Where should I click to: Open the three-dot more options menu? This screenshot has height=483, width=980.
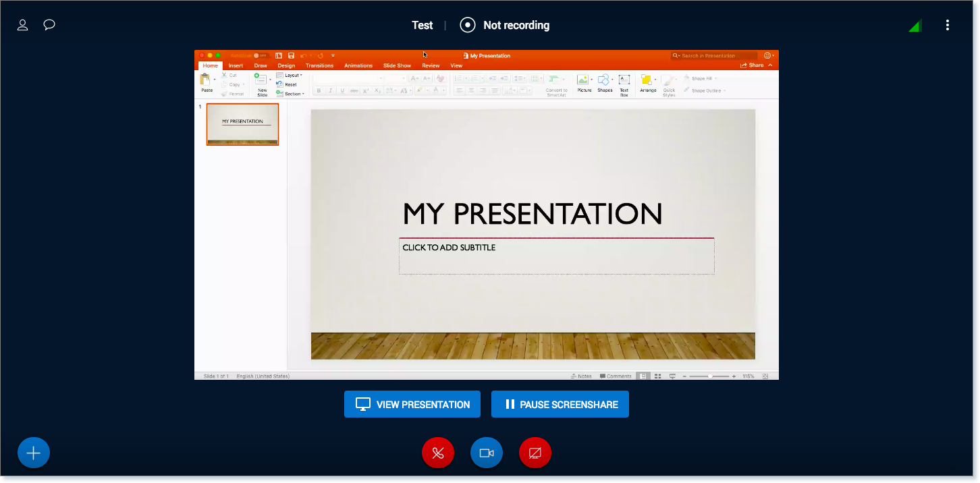(948, 25)
